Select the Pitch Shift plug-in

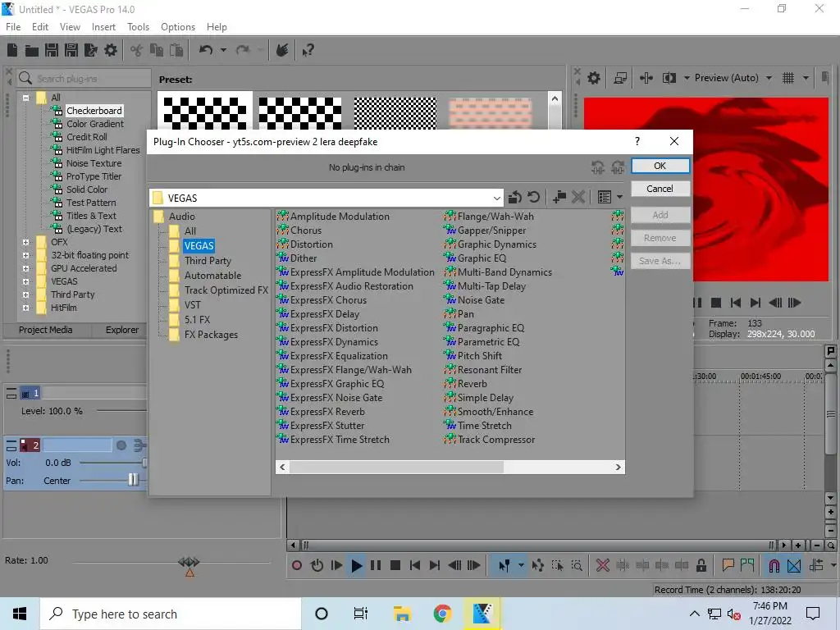pyautogui.click(x=479, y=356)
